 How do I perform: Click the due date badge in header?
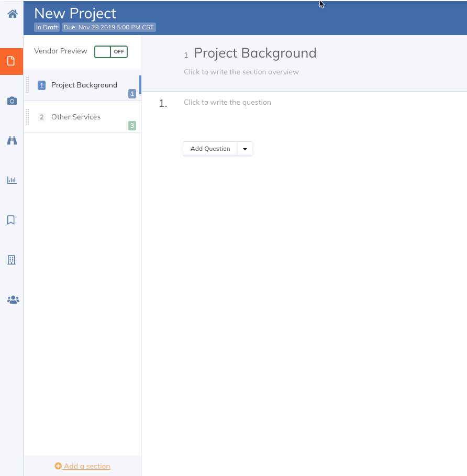coord(109,27)
